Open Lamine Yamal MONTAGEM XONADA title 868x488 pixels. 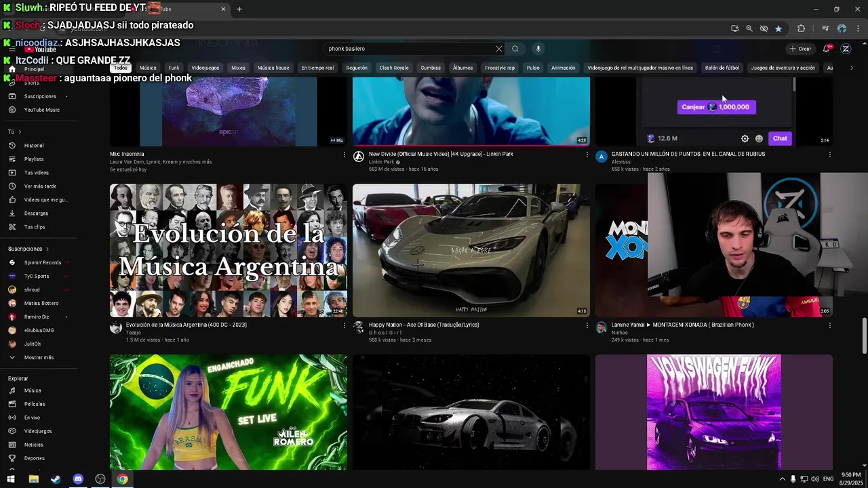pyautogui.click(x=682, y=325)
